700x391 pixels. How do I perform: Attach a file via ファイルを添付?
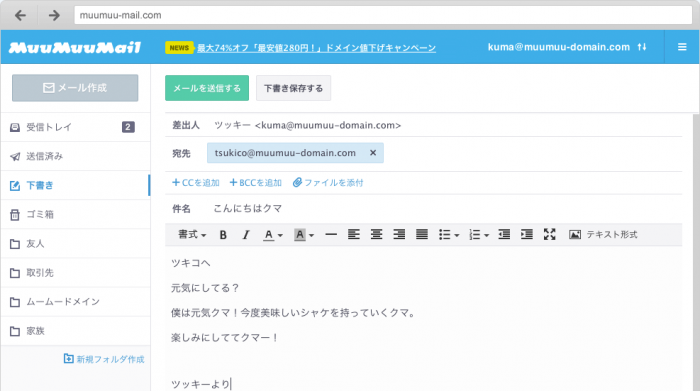(x=328, y=183)
